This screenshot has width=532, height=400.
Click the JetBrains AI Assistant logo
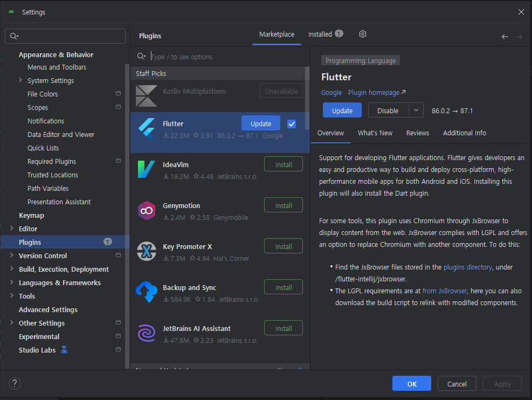coord(147,333)
